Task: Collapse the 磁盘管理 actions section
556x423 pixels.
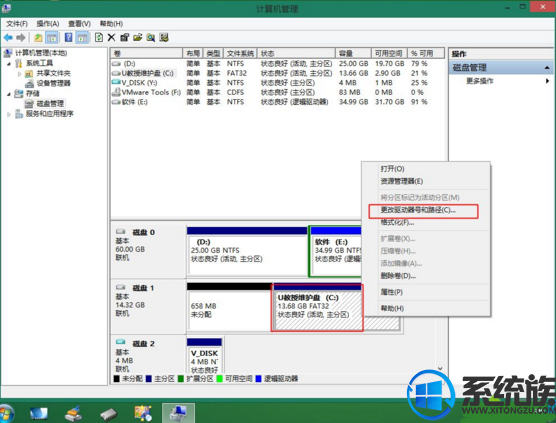Action: pos(547,67)
